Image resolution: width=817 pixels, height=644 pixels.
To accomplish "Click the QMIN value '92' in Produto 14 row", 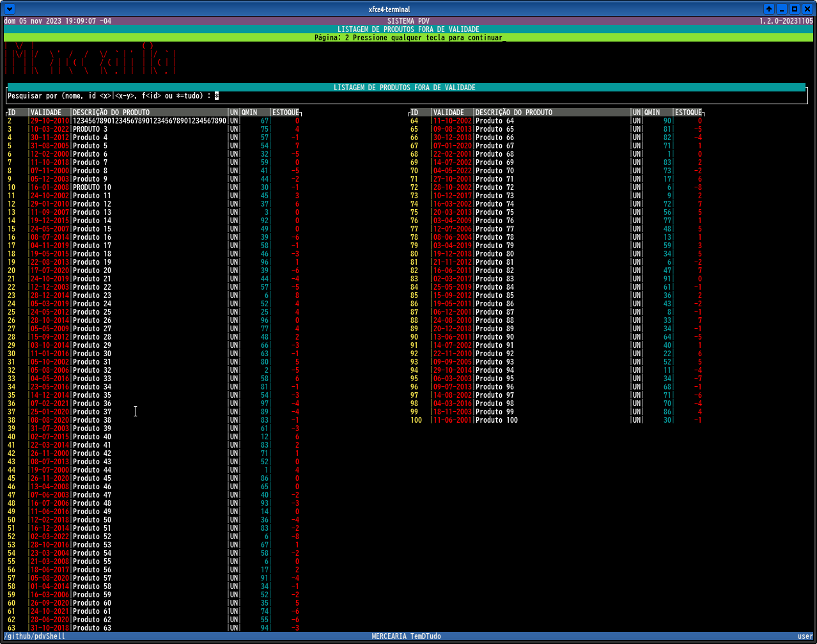I will pos(265,221).
